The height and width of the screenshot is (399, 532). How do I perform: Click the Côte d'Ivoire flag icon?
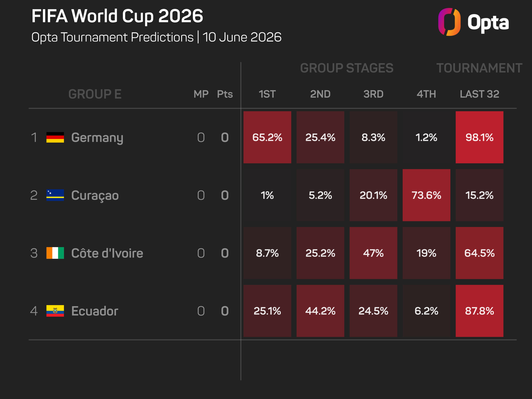[55, 253]
